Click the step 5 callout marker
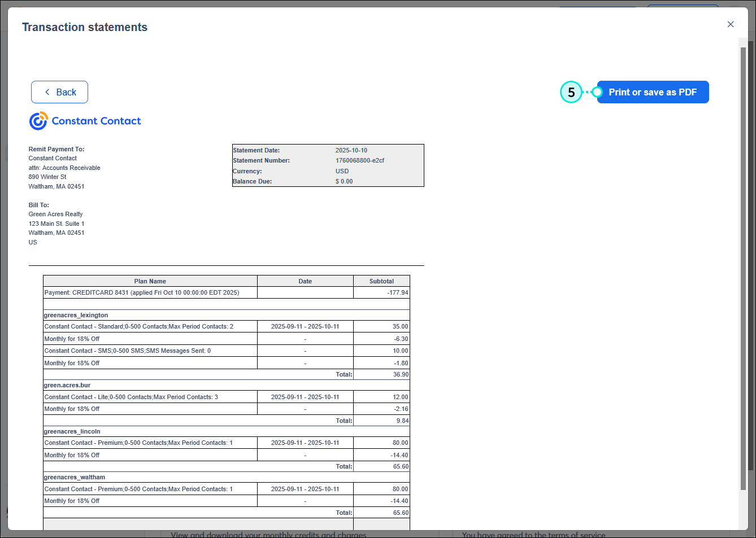 coord(571,91)
